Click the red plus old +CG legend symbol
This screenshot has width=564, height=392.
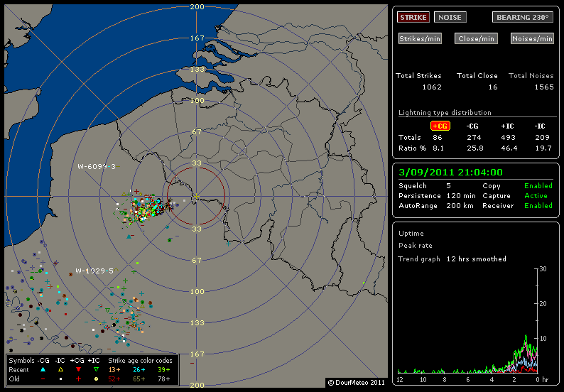pos(78,380)
